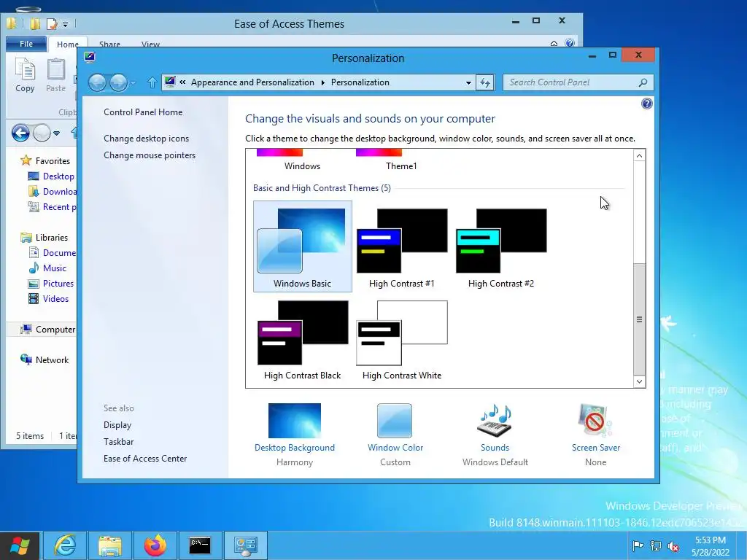
Task: Open File Explorer taskbar icon
Action: tap(109, 545)
